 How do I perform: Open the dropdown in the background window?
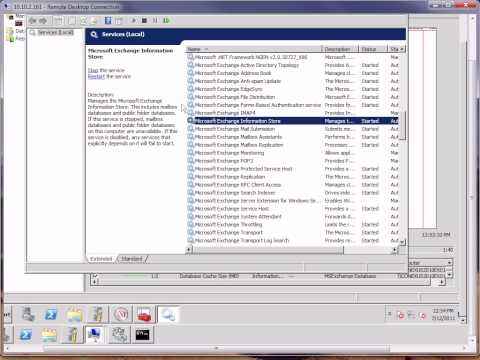[x=449, y=263]
